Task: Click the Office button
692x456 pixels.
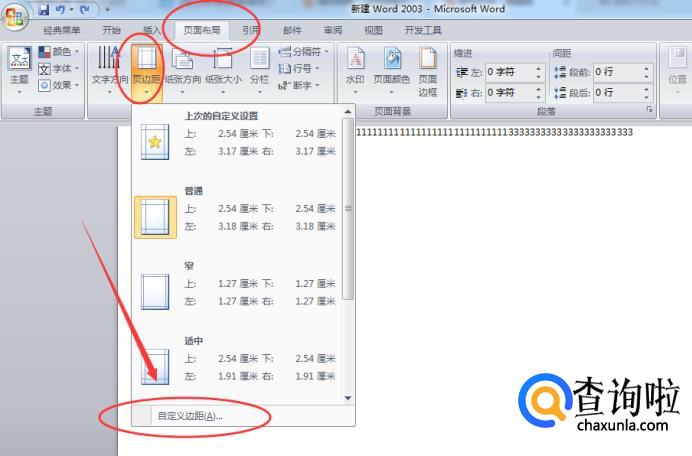Action: [x=14, y=17]
